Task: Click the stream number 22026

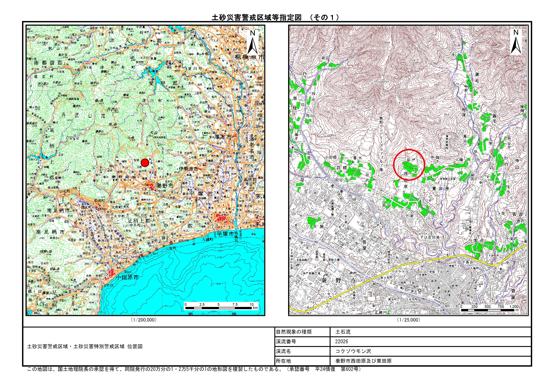Action: [x=342, y=341]
